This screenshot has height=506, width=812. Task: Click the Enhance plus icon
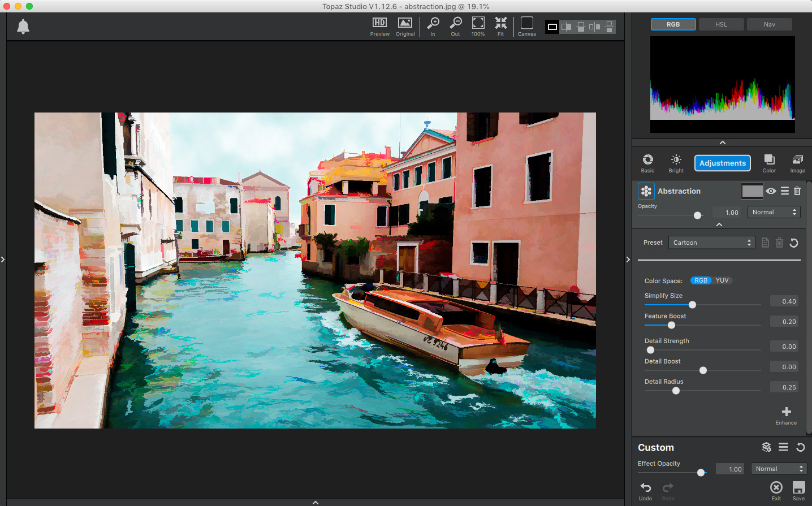point(786,413)
